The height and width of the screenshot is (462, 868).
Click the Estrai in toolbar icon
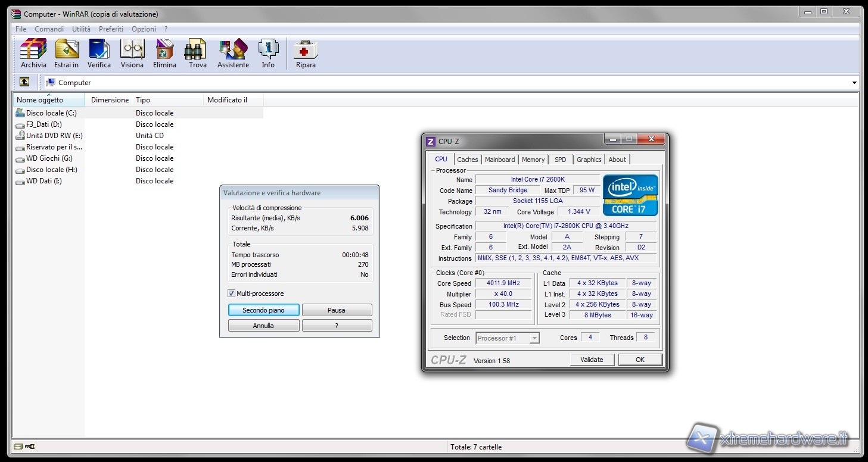(66, 54)
